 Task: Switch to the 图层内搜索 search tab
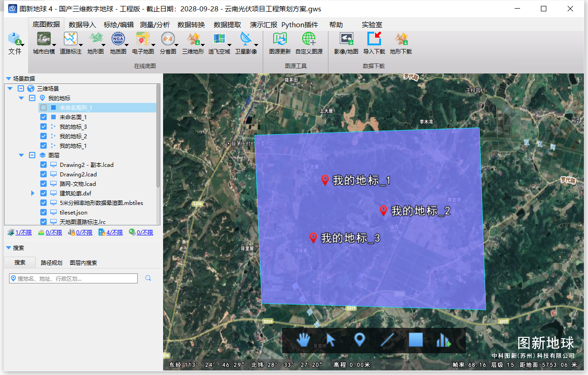(83, 263)
